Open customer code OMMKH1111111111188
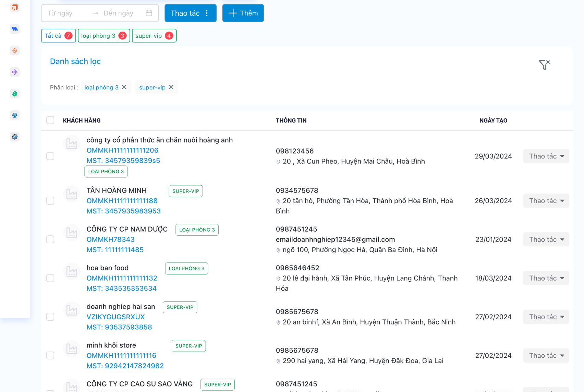The height and width of the screenshot is (392, 584). coord(122,201)
